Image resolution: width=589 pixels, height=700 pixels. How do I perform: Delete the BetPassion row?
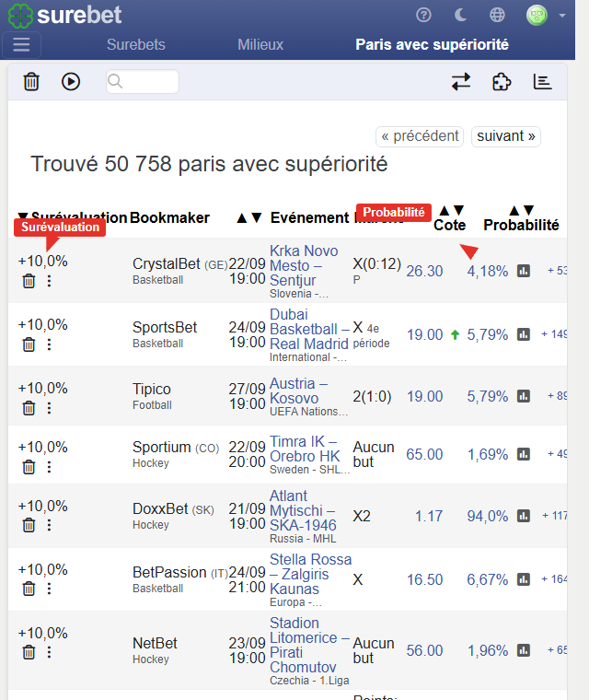(x=29, y=589)
